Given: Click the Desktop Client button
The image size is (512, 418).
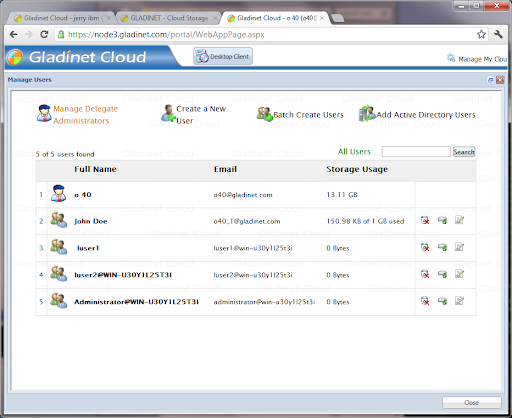Looking at the screenshot, I should 223,56.
